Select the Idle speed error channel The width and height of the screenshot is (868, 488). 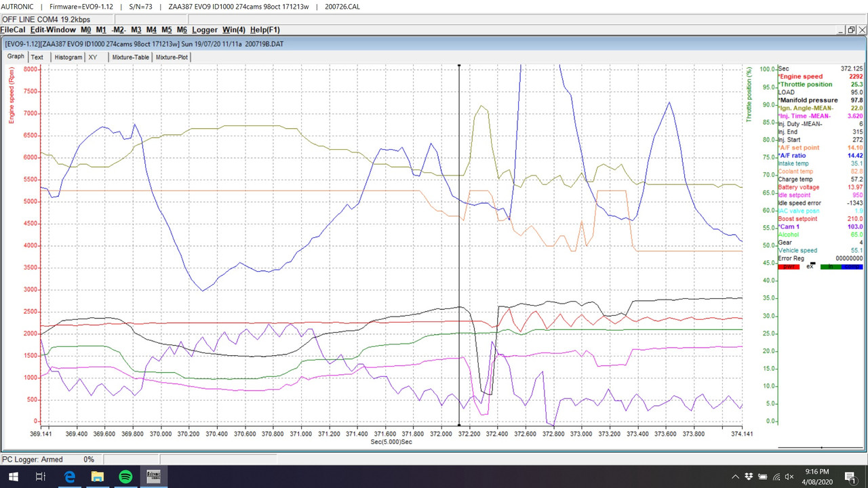click(820, 203)
